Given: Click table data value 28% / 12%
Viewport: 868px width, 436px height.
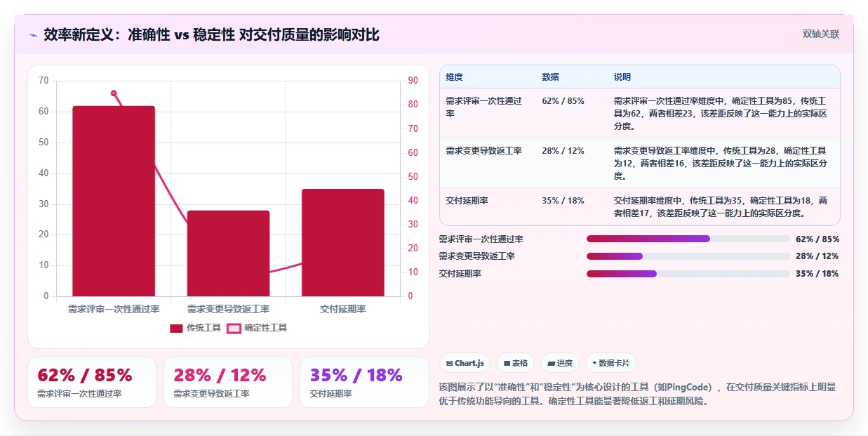Looking at the screenshot, I should (x=563, y=150).
